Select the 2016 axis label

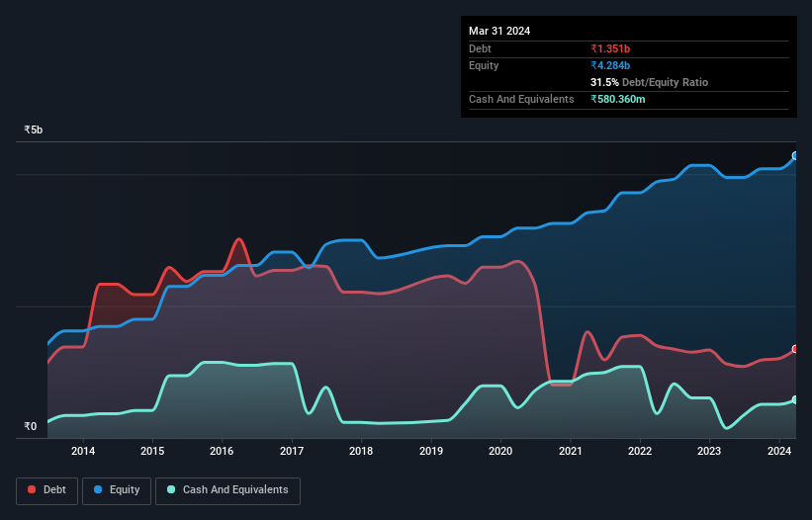pos(222,451)
